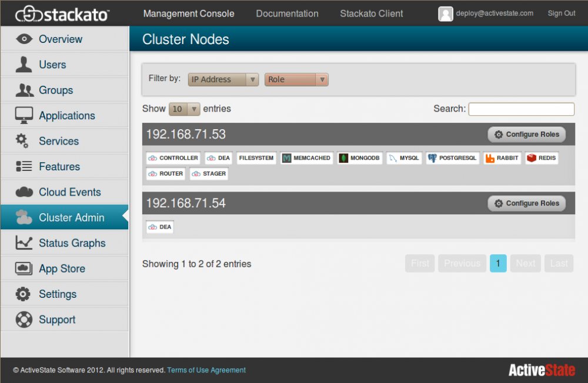Click the Services gears icon

[x=22, y=141]
